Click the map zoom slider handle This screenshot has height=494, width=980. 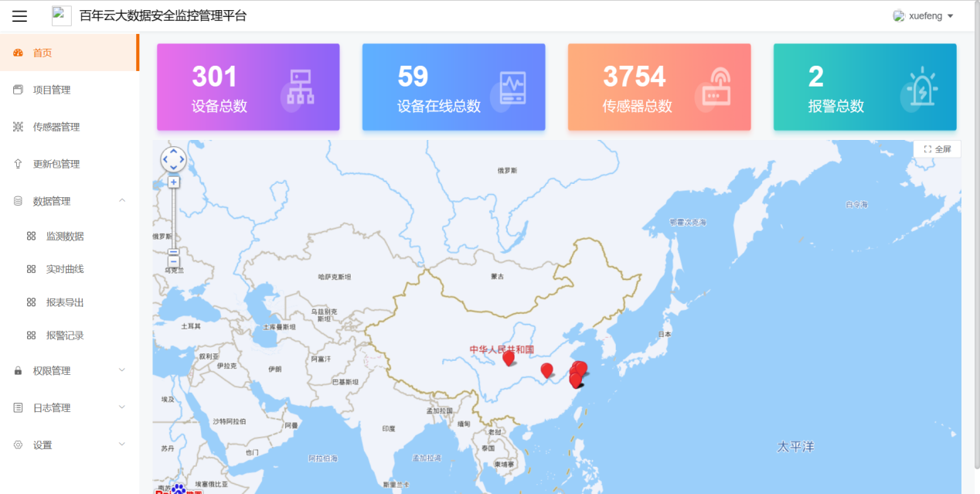pyautogui.click(x=174, y=252)
